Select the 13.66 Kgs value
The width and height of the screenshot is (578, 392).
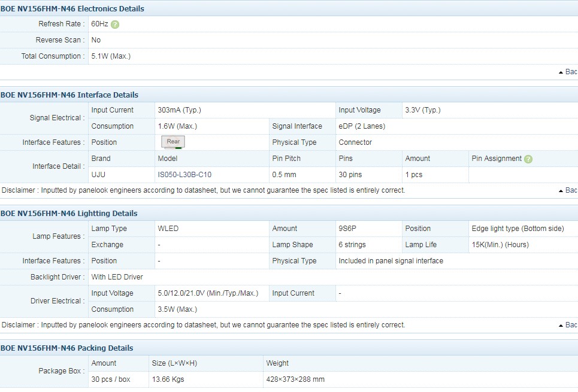tap(168, 380)
